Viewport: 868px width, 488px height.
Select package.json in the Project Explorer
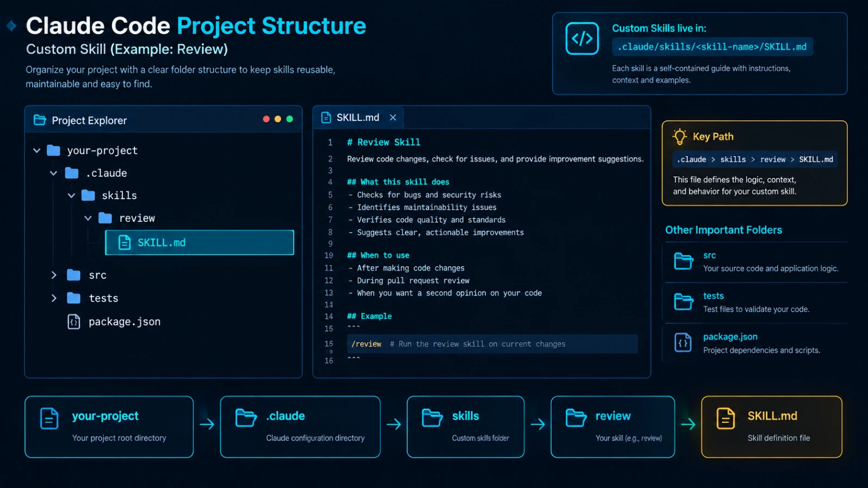[114, 322]
